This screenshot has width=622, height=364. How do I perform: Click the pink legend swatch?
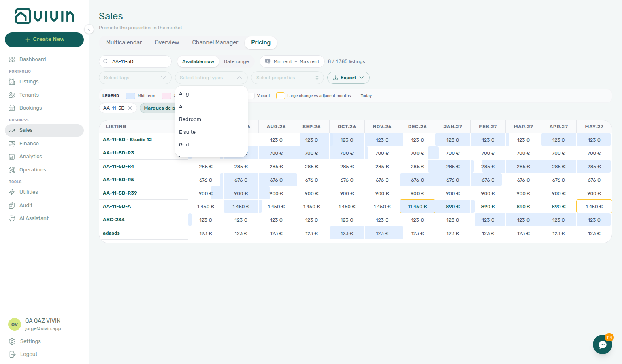[166, 96]
